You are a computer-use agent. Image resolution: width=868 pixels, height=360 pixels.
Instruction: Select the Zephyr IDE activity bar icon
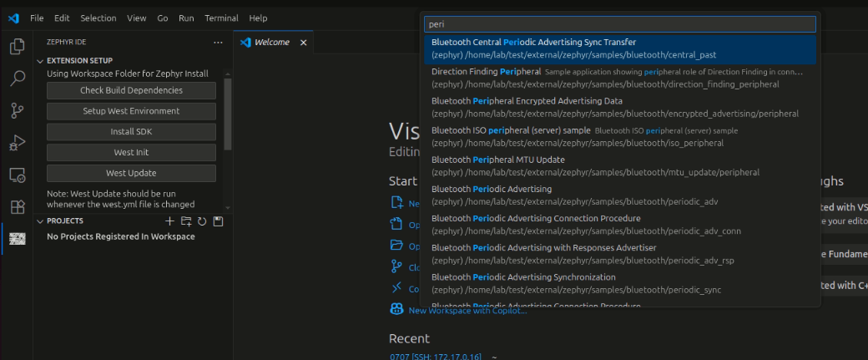click(x=18, y=239)
